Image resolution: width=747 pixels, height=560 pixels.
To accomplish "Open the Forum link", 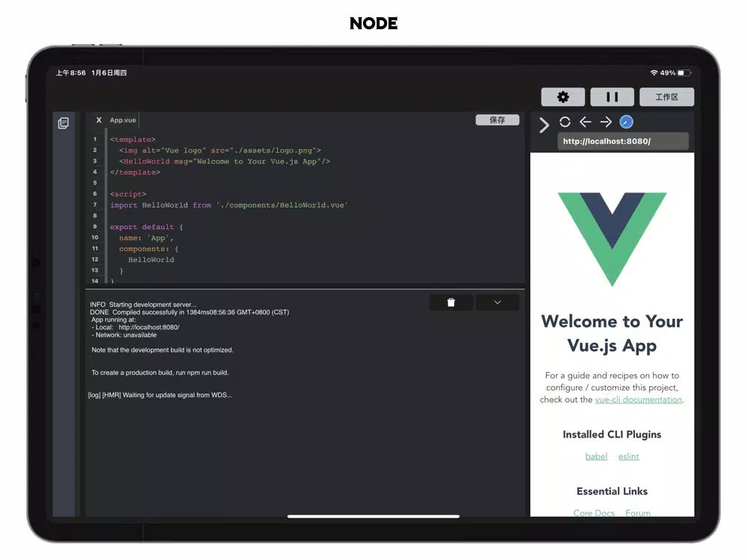I will tap(638, 512).
